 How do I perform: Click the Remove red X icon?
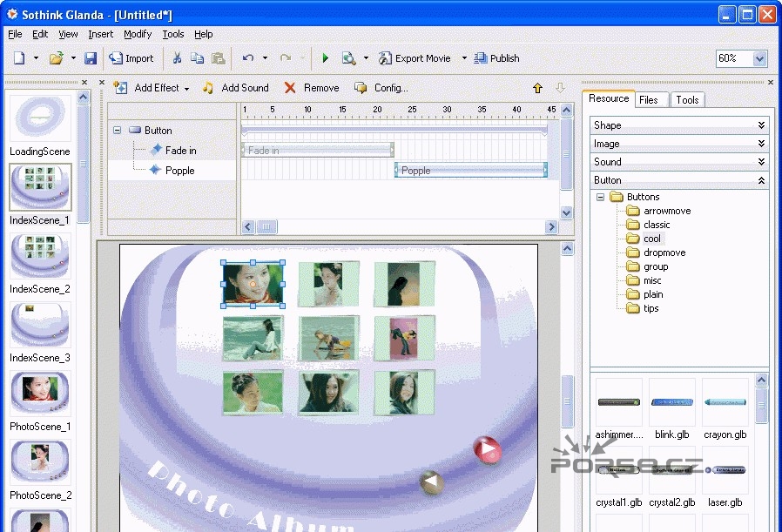[x=290, y=88]
